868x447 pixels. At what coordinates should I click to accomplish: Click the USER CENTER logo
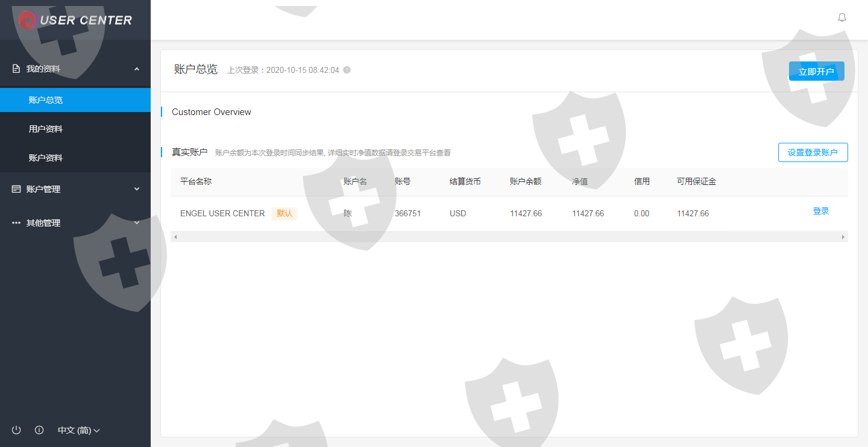75,20
